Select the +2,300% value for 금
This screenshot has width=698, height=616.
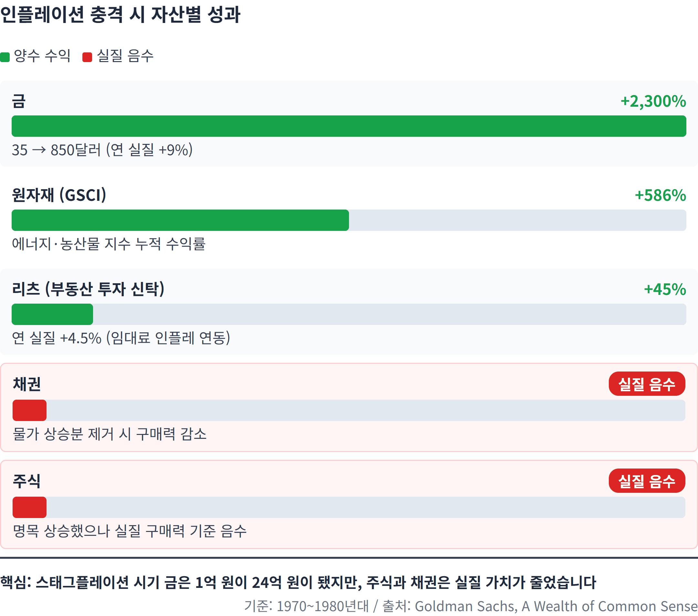click(653, 101)
